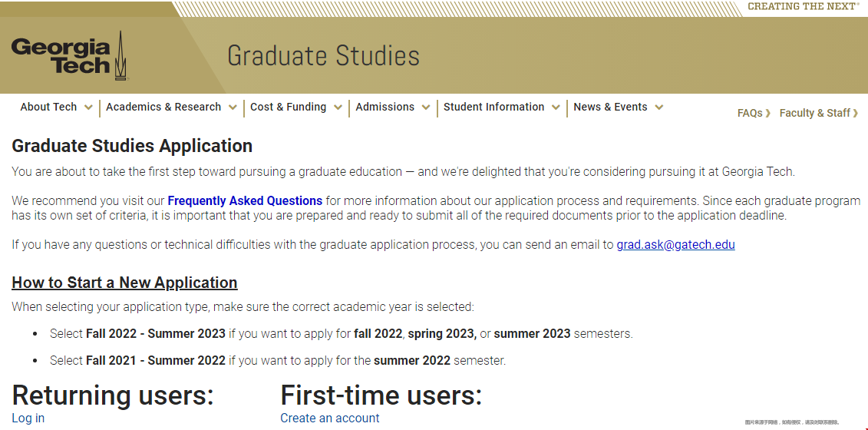The height and width of the screenshot is (430, 868).
Task: Expand the Cost & Funding chevron
Action: pyautogui.click(x=338, y=107)
